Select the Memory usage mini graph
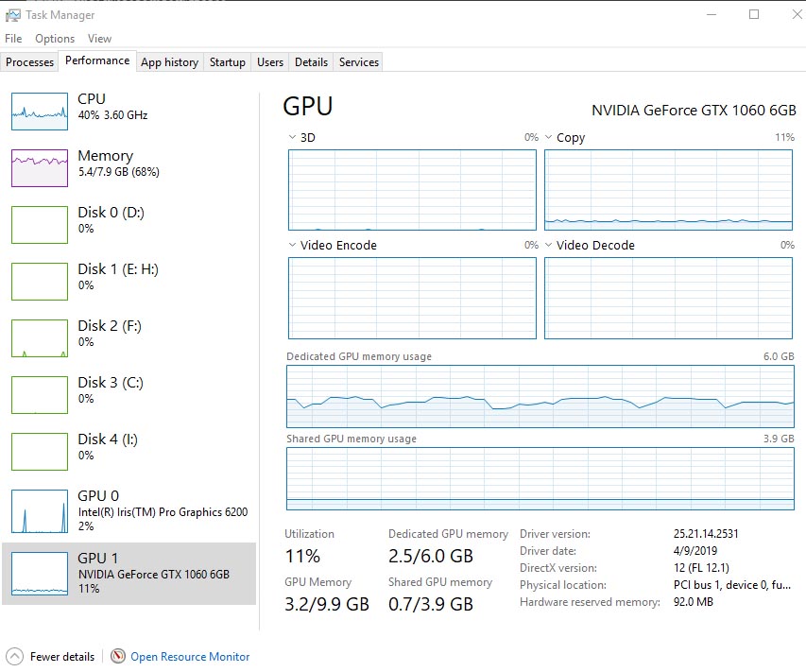Screen dimensions: 806x672 [x=40, y=168]
